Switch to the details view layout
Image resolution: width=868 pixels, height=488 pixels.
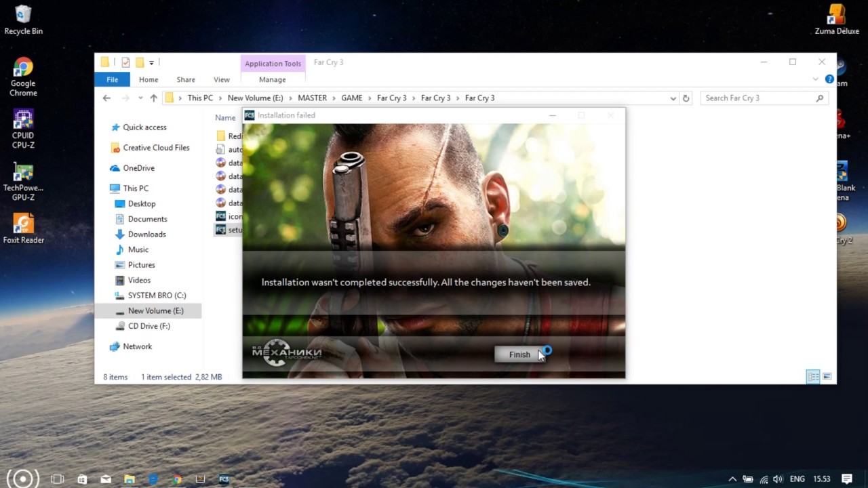pos(813,377)
